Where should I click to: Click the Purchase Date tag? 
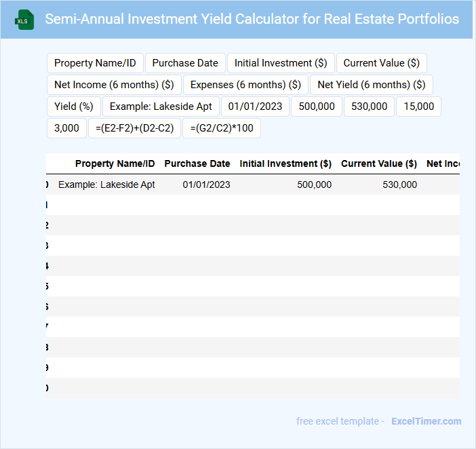pos(185,63)
